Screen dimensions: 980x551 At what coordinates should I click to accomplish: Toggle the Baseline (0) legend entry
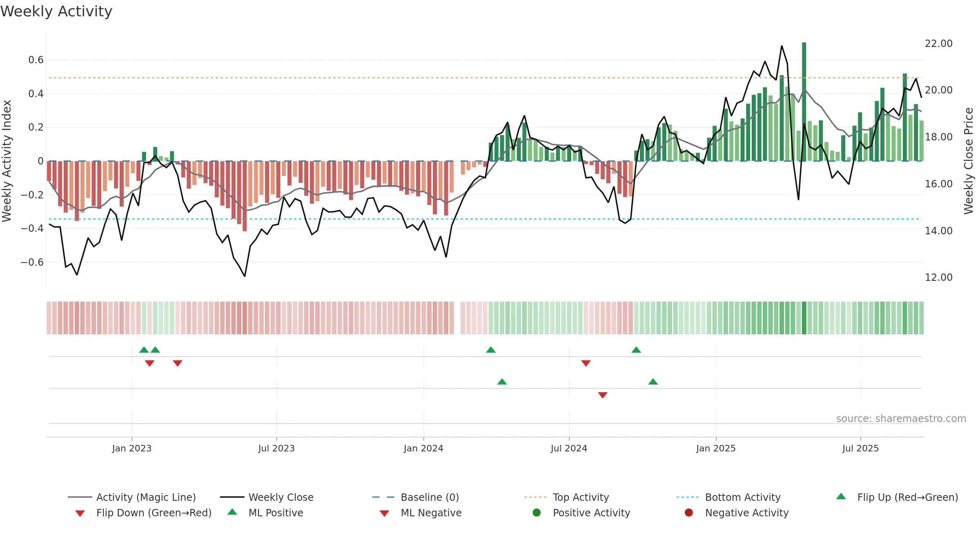point(416,497)
